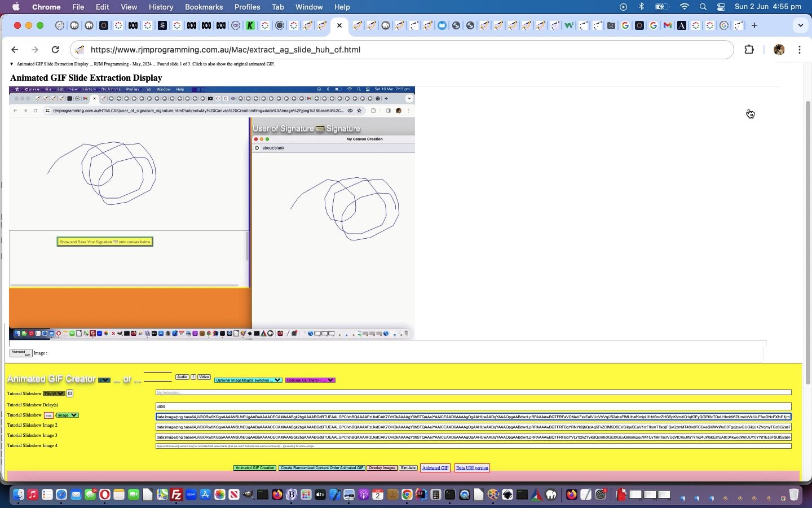Click the profile avatar in Chrome toolbar
Image resolution: width=812 pixels, height=508 pixels.
click(779, 50)
